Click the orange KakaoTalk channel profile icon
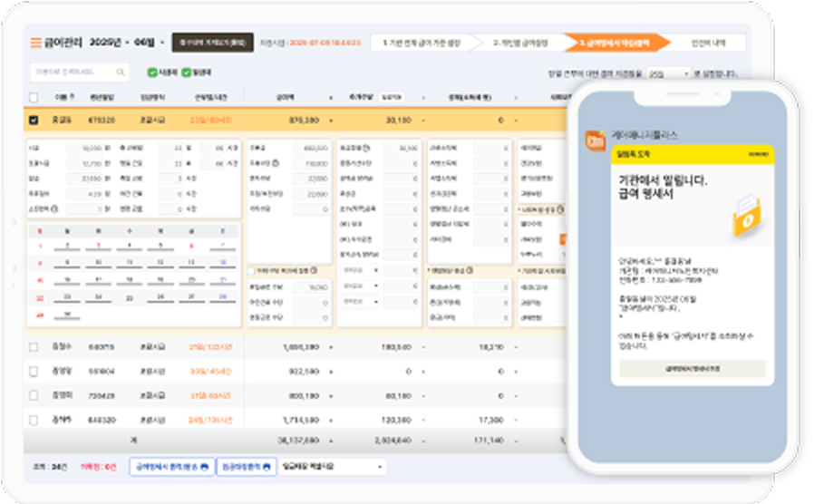The width and height of the screenshot is (834, 504). 596,140
